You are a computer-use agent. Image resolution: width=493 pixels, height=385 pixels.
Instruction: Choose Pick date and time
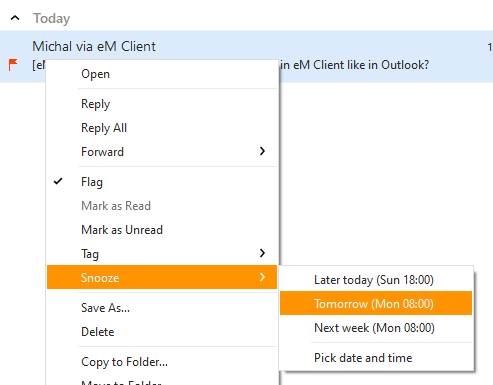(x=376, y=358)
